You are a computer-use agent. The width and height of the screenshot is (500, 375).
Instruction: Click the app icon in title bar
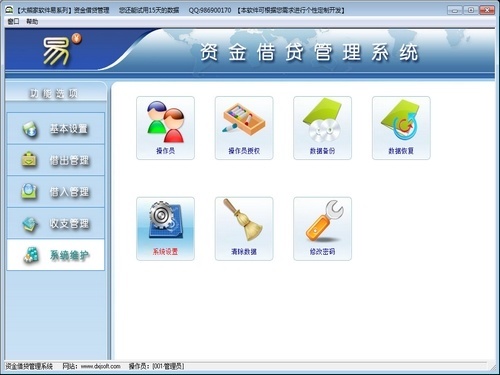(x=9, y=10)
